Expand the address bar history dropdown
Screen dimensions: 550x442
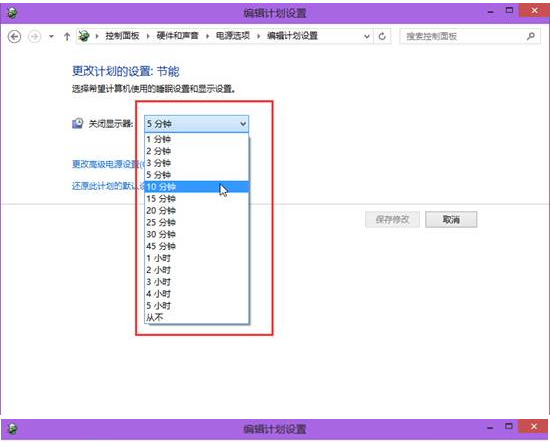[x=367, y=36]
